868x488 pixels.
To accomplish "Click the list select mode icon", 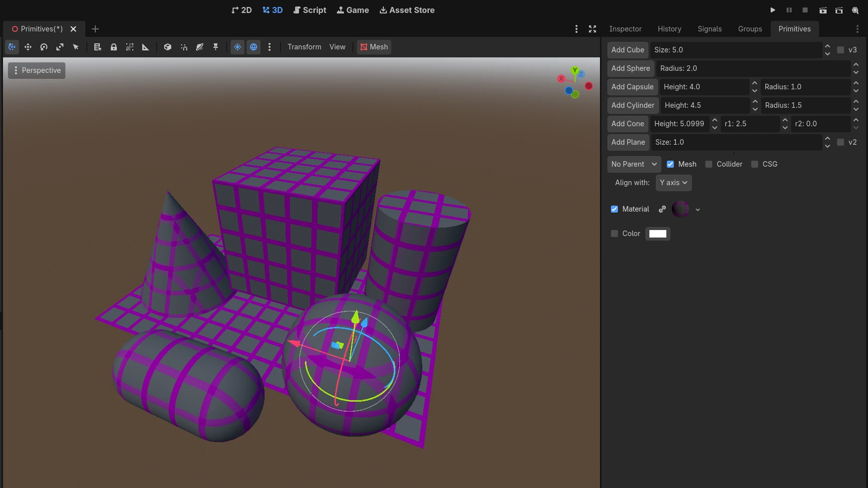I will tap(98, 47).
